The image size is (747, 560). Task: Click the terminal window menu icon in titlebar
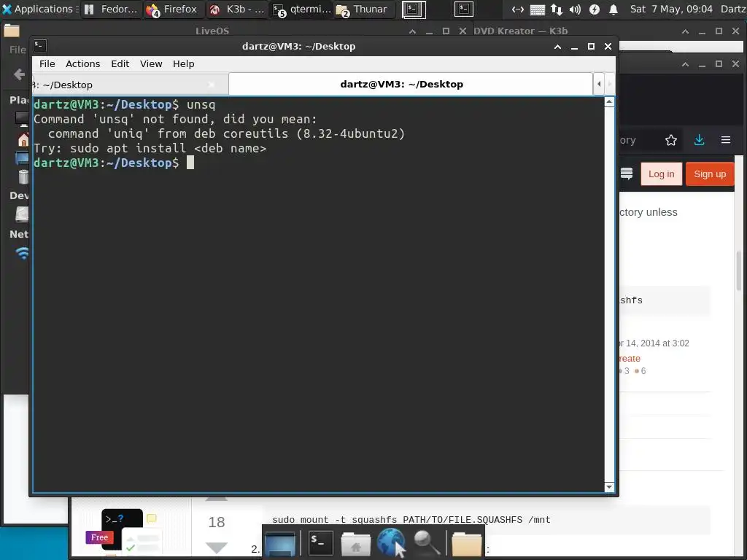[40, 46]
